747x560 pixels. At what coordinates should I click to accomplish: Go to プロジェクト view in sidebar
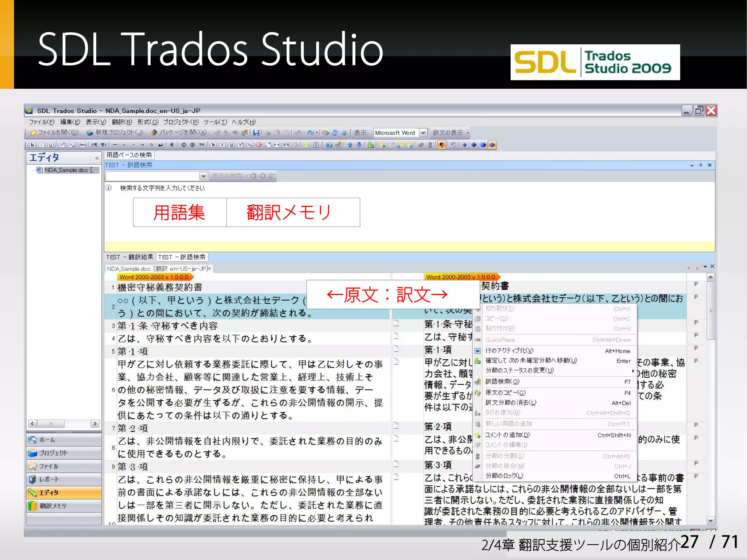64,453
